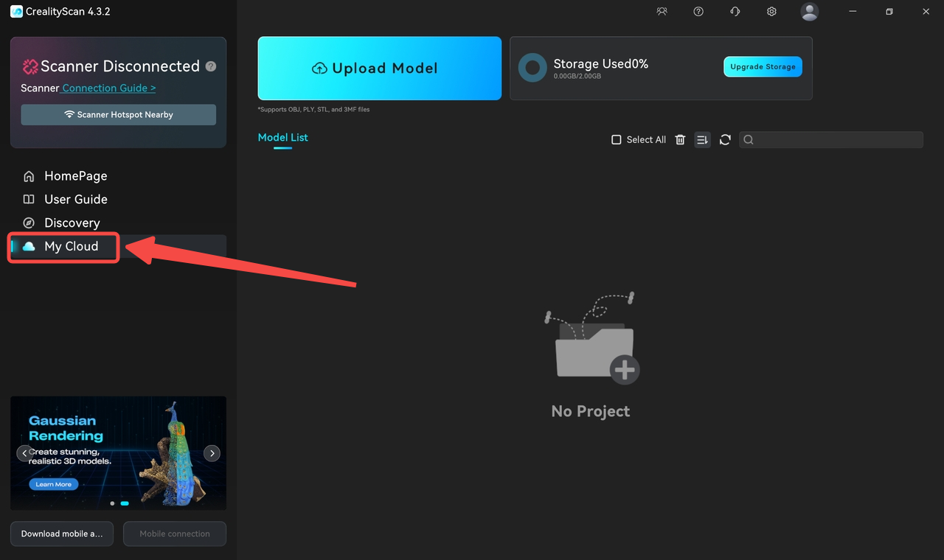Select the first banner pagination dot

click(x=112, y=503)
